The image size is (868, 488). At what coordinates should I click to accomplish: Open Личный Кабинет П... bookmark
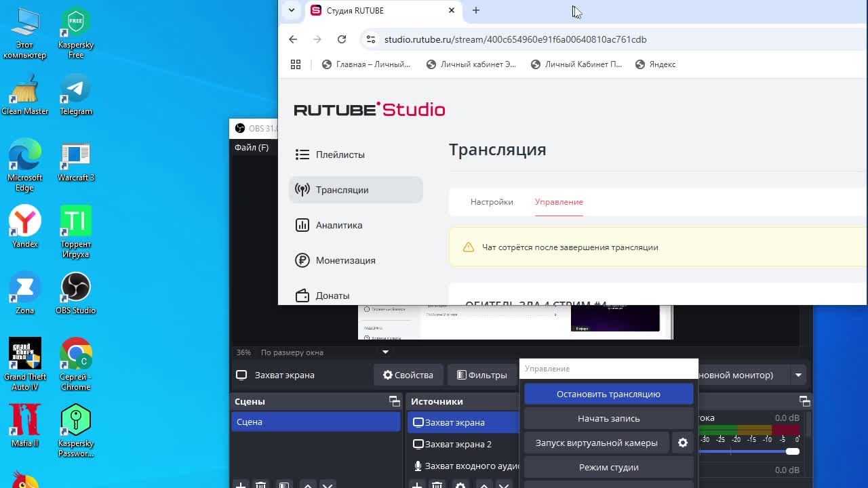click(576, 64)
